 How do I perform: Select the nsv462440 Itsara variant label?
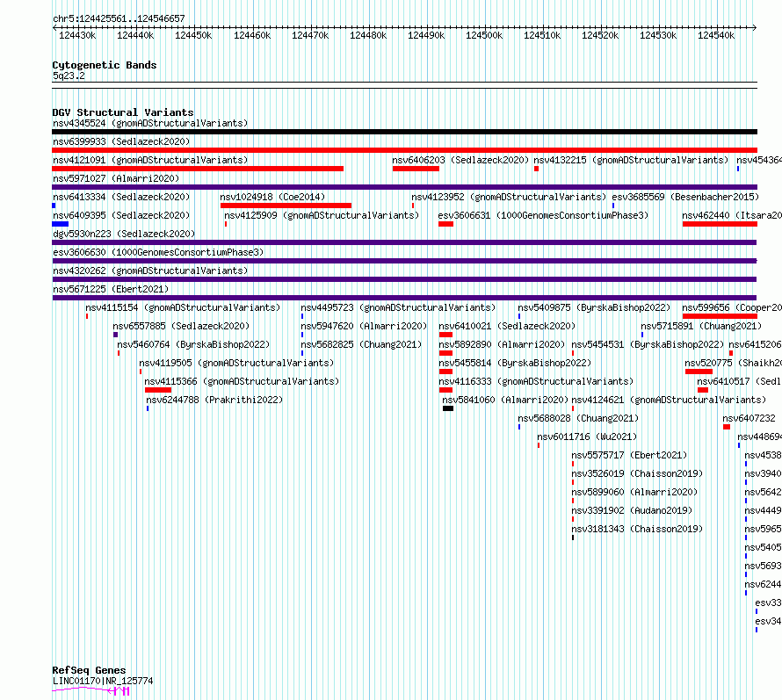tap(732, 215)
